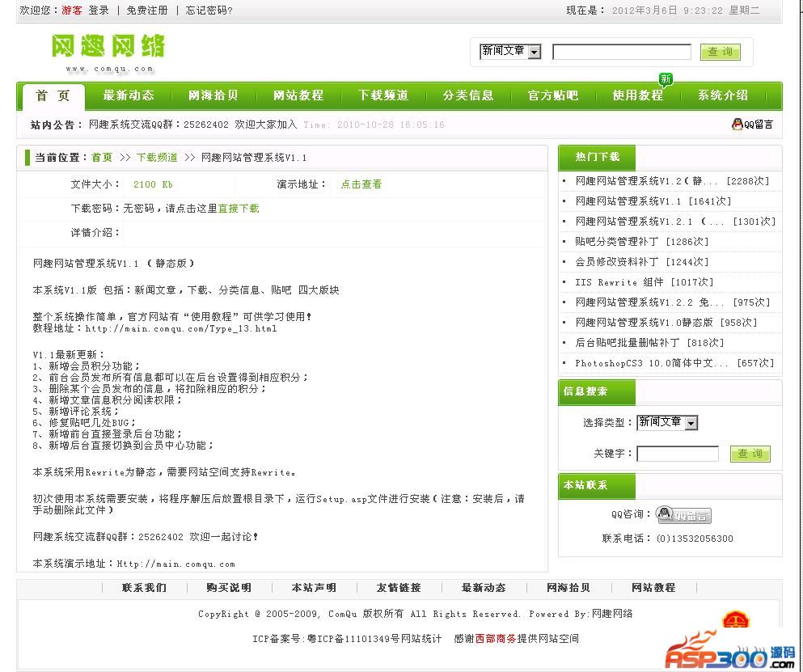Viewport: 803px width, 672px height.
Task: Open the 官方贴吧 navigation tab
Action: point(553,95)
